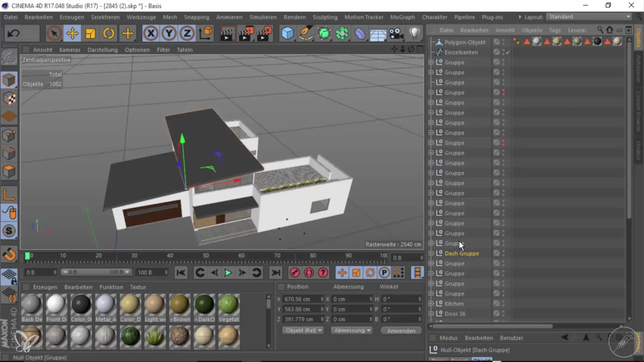Click the Position X field 670.56 cm
This screenshot has height=362, width=644.
(303, 299)
